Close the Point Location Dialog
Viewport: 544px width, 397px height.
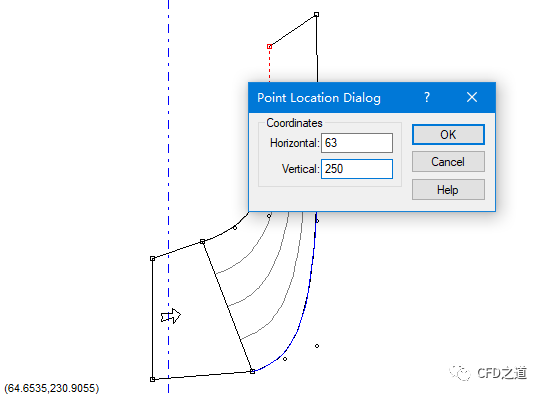[472, 97]
